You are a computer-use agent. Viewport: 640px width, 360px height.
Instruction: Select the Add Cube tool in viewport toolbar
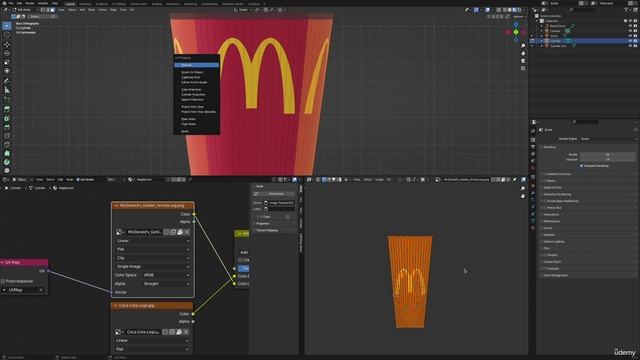click(7, 99)
